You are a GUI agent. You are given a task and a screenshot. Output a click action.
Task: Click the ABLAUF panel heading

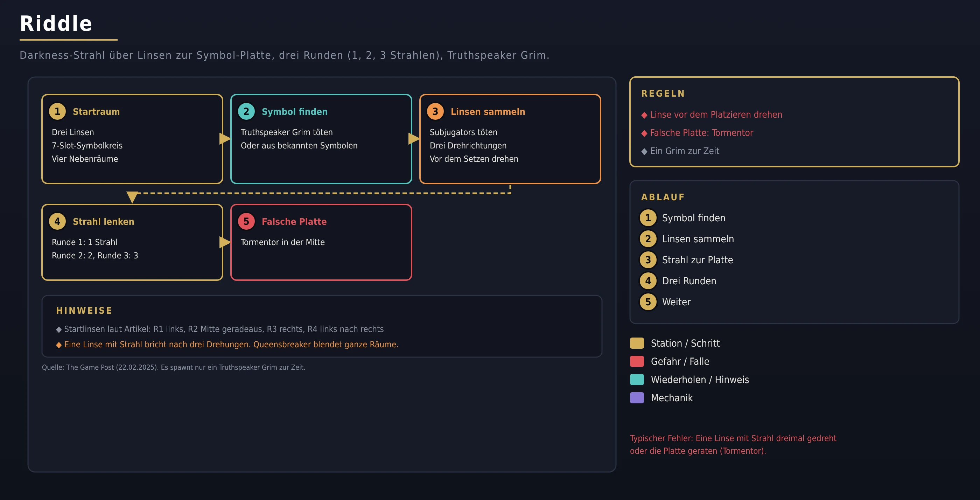pyautogui.click(x=663, y=197)
